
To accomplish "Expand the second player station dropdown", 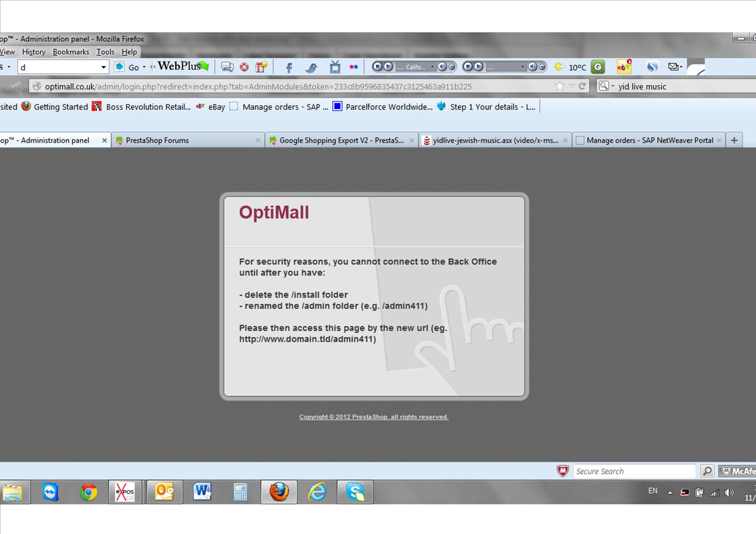I will click(522, 67).
